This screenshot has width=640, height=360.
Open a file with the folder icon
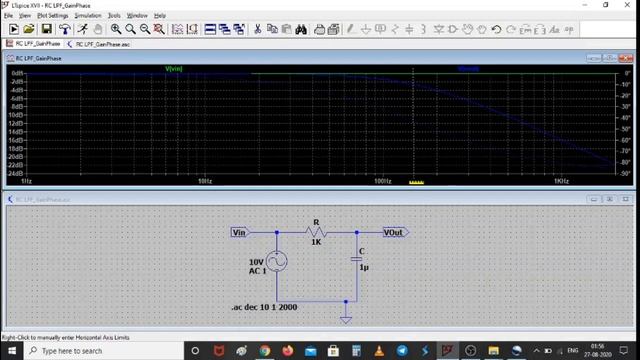coord(29,29)
